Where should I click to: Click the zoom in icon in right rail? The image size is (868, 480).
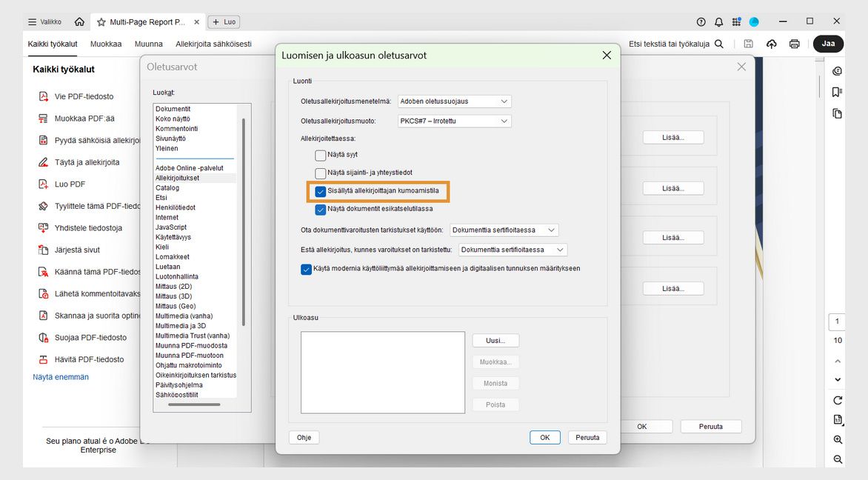tap(838, 439)
